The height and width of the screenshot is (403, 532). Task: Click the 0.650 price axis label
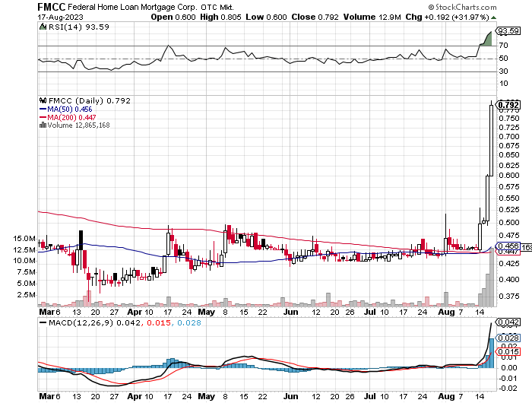509,155
